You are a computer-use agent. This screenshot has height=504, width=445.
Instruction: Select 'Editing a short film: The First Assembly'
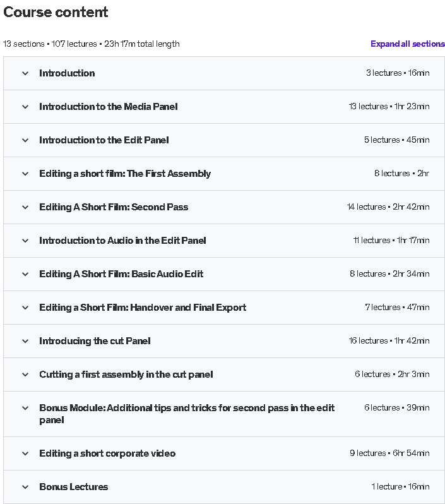coord(125,174)
